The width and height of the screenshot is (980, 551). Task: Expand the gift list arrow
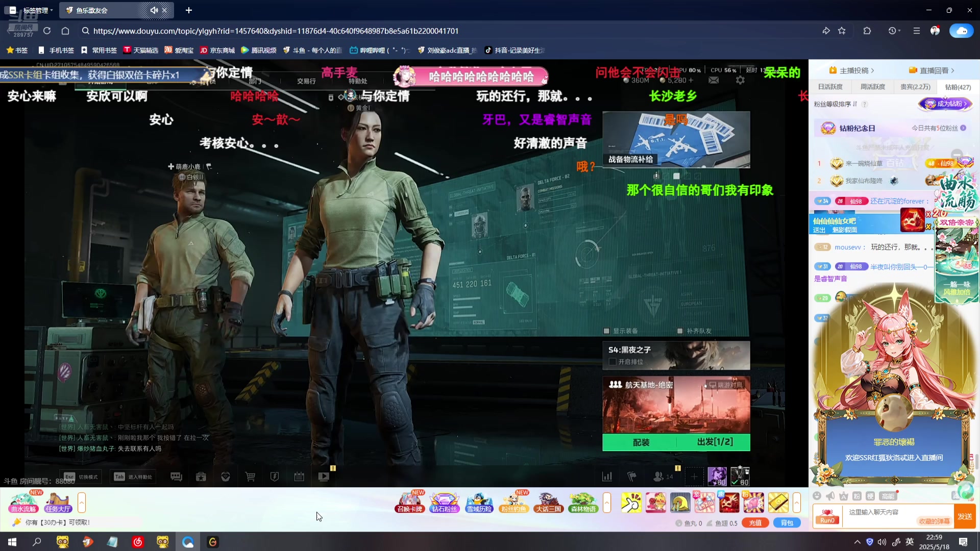click(x=796, y=503)
